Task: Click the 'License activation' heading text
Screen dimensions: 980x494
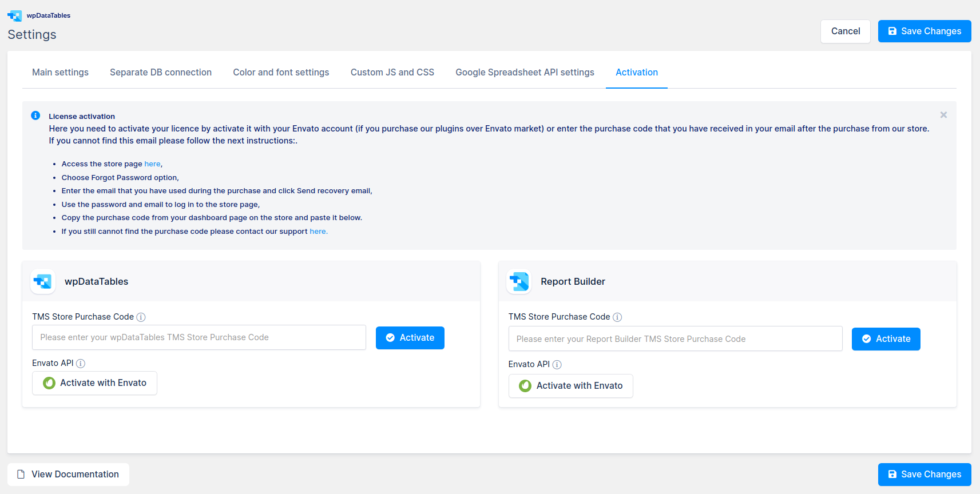Action: click(82, 116)
